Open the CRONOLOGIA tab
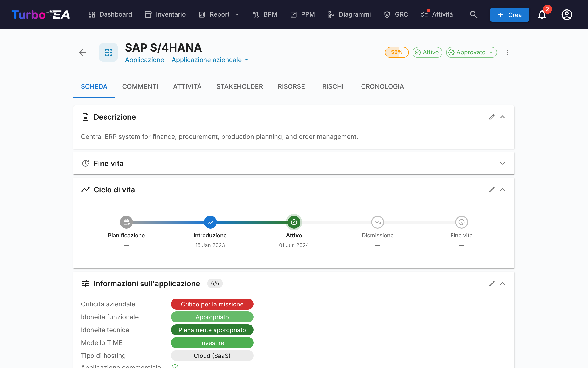588x368 pixels. click(x=382, y=87)
